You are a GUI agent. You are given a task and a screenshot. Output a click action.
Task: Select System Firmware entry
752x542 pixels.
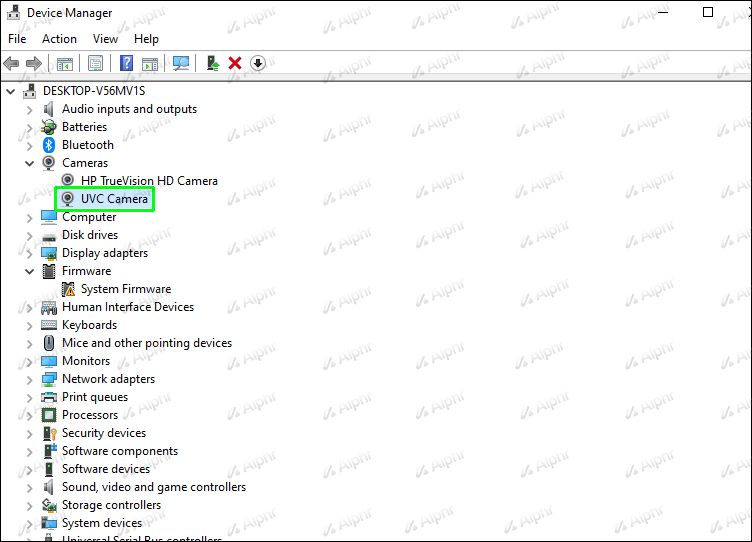point(126,289)
